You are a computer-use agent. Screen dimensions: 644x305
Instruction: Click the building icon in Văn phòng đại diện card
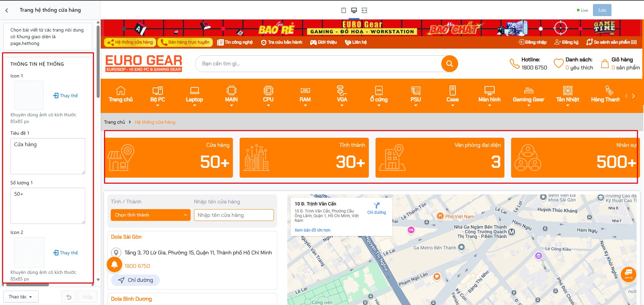tap(392, 158)
